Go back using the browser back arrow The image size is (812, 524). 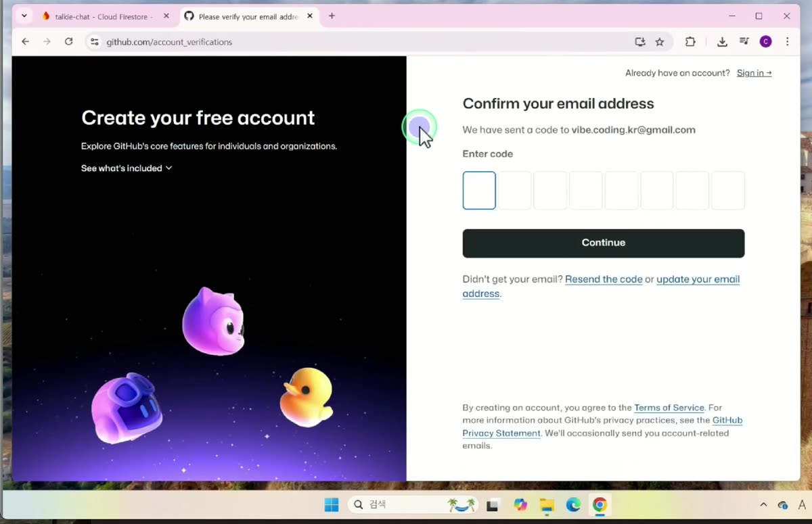coord(25,42)
